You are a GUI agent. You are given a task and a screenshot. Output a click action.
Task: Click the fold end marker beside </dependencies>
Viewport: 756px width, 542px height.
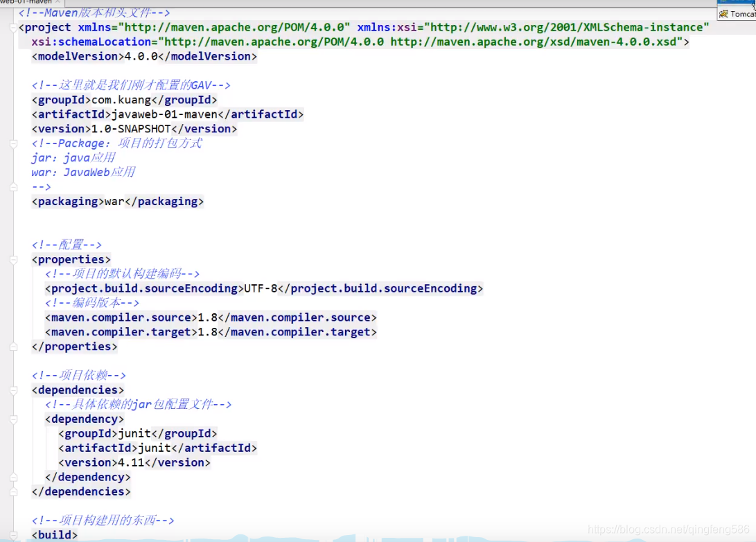point(13,492)
